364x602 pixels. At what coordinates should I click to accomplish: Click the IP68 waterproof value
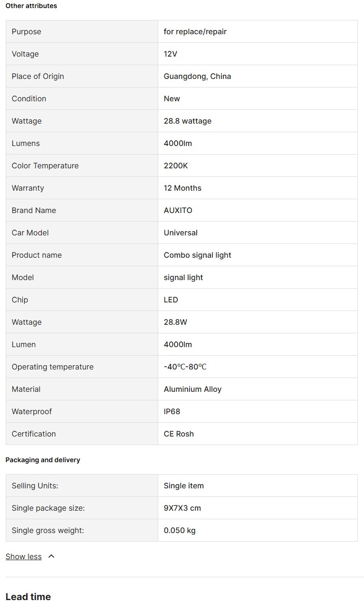tap(172, 411)
